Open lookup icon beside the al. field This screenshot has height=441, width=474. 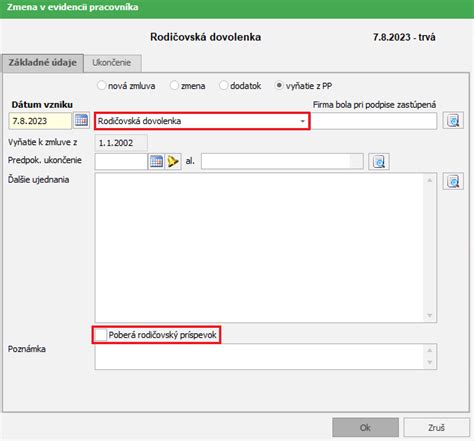[x=379, y=162]
